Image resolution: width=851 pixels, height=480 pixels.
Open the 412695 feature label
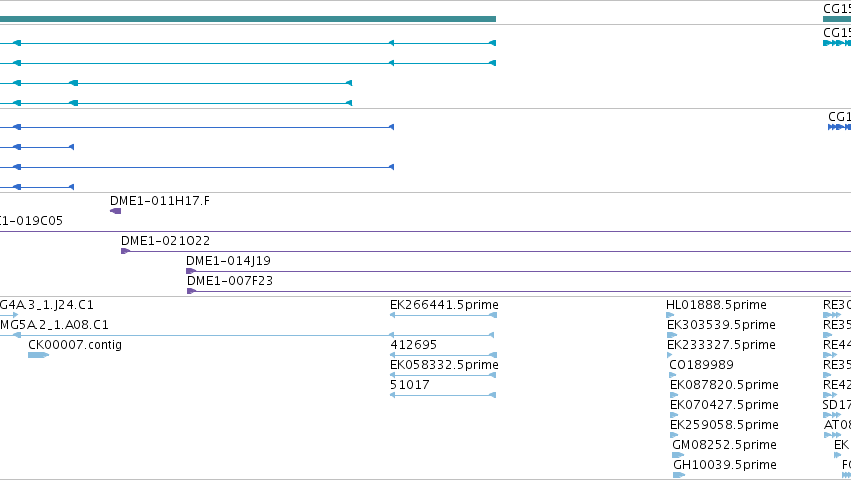coord(414,345)
